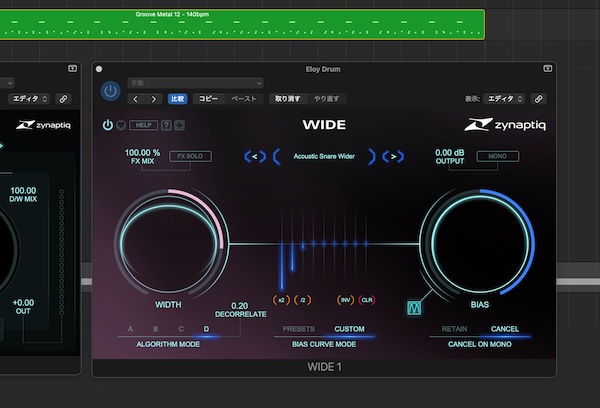This screenshot has width=600, height=408.
Task: Click the INV bias curve button
Action: tap(345, 300)
